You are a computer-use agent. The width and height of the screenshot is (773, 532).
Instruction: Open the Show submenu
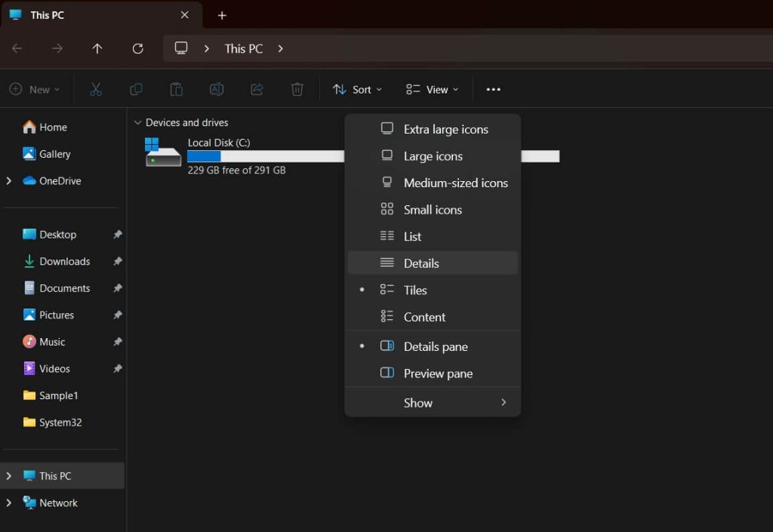pyautogui.click(x=433, y=402)
